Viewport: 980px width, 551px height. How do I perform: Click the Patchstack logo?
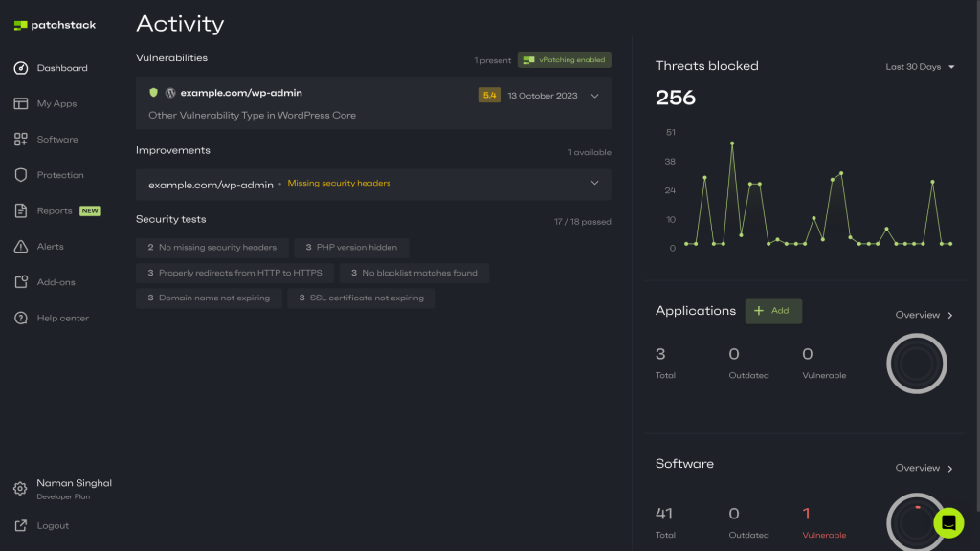tap(55, 25)
